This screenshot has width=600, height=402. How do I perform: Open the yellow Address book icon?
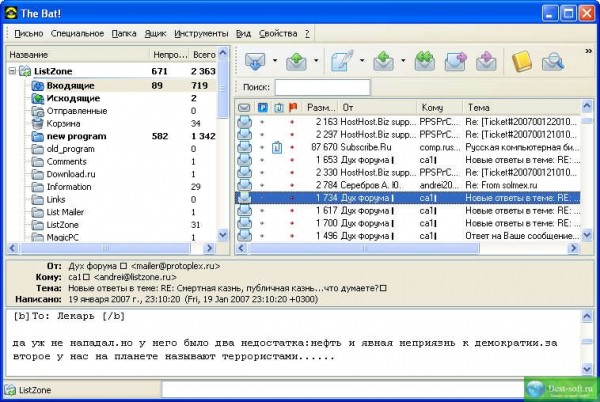(x=522, y=61)
